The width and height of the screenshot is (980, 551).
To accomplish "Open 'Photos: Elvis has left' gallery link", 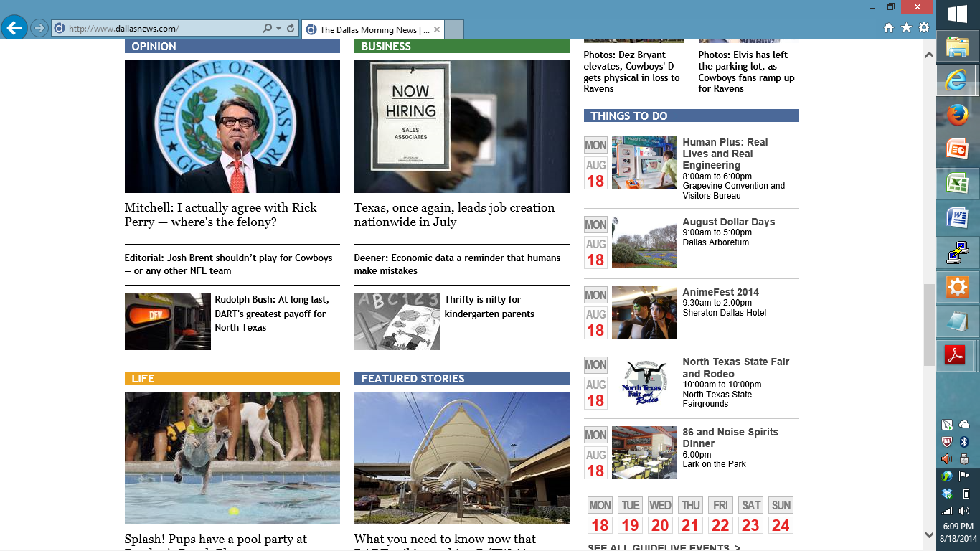I will 746,72.
